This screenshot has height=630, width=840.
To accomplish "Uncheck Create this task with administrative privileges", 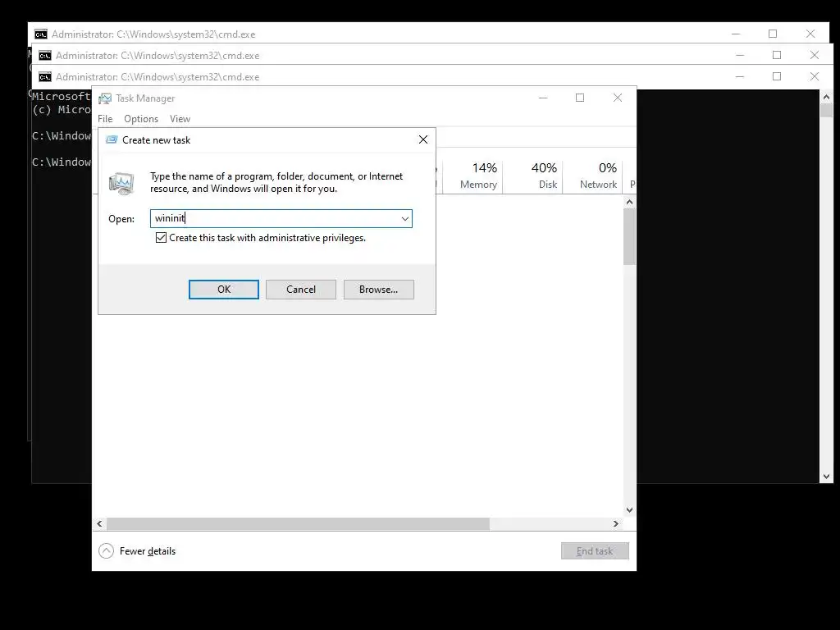I will (161, 237).
